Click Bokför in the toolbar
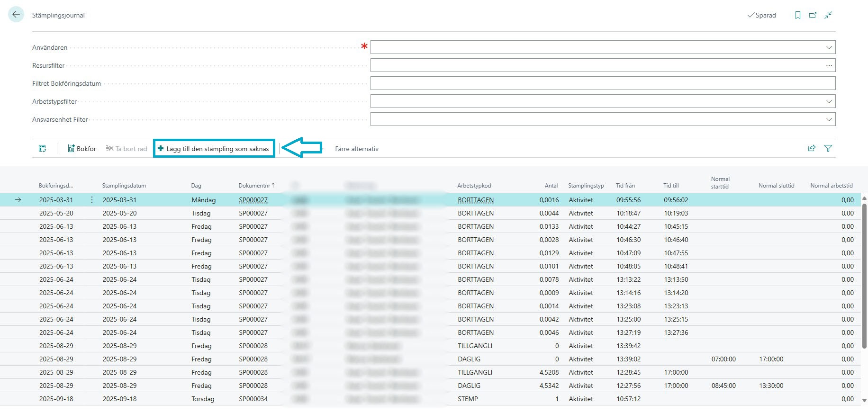This screenshot has width=868, height=413. tap(82, 149)
